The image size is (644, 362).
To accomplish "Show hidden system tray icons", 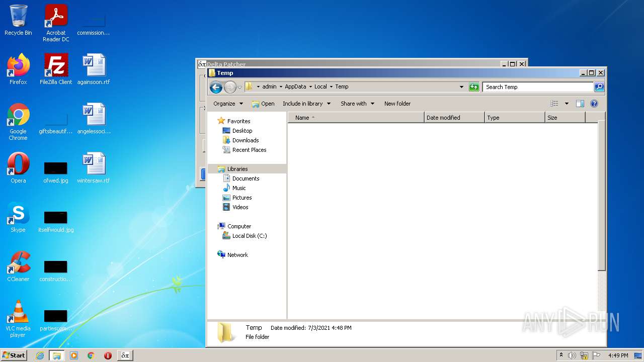I will tap(561, 355).
